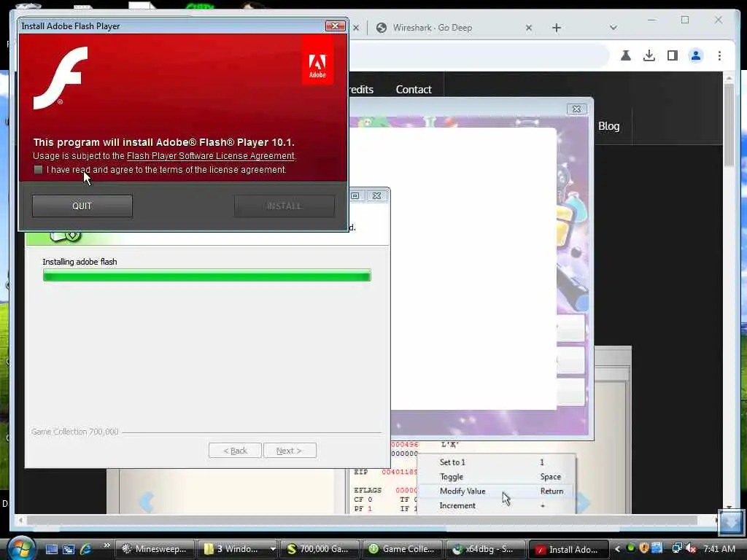Toggle the browser side panel icon
Screen dimensions: 747x560
pyautogui.click(x=672, y=55)
